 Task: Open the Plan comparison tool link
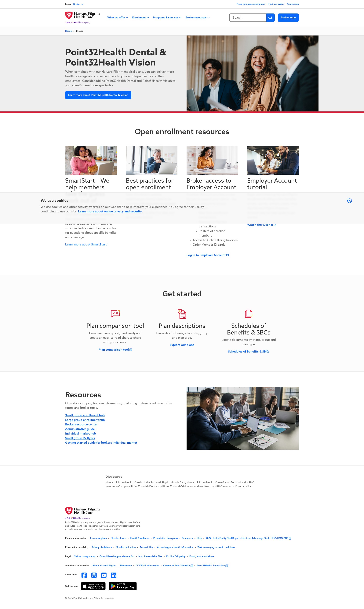point(115,350)
